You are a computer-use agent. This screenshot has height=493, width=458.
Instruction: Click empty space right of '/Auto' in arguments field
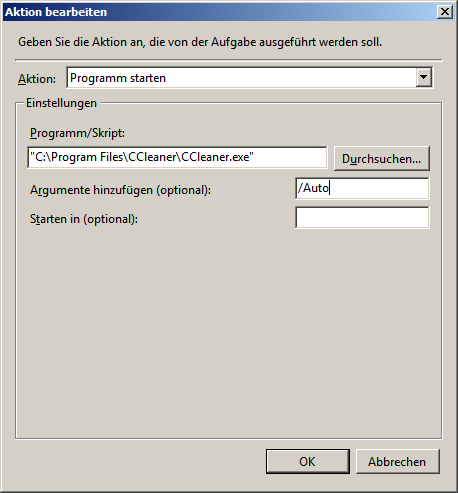pyautogui.click(x=378, y=188)
